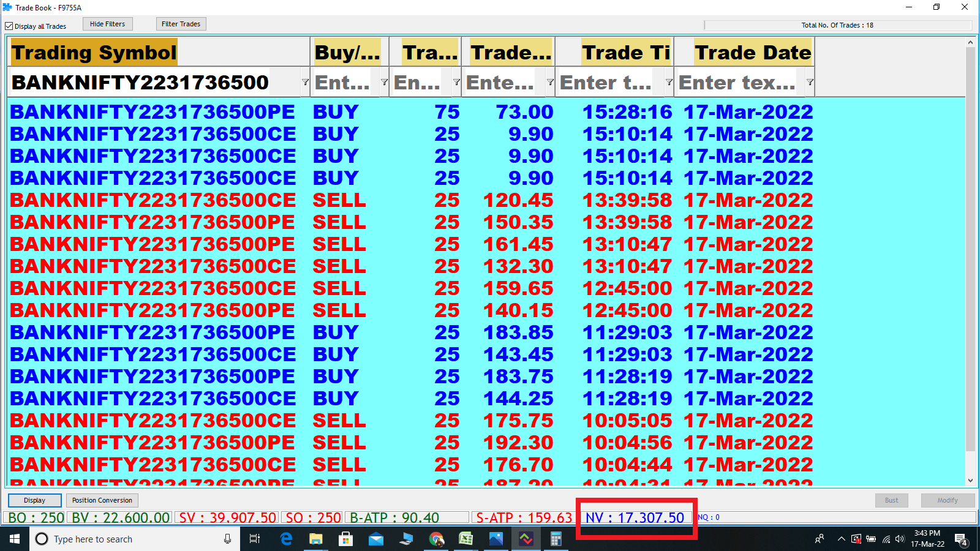Open Microsoft Store from the taskbar

pyautogui.click(x=345, y=539)
